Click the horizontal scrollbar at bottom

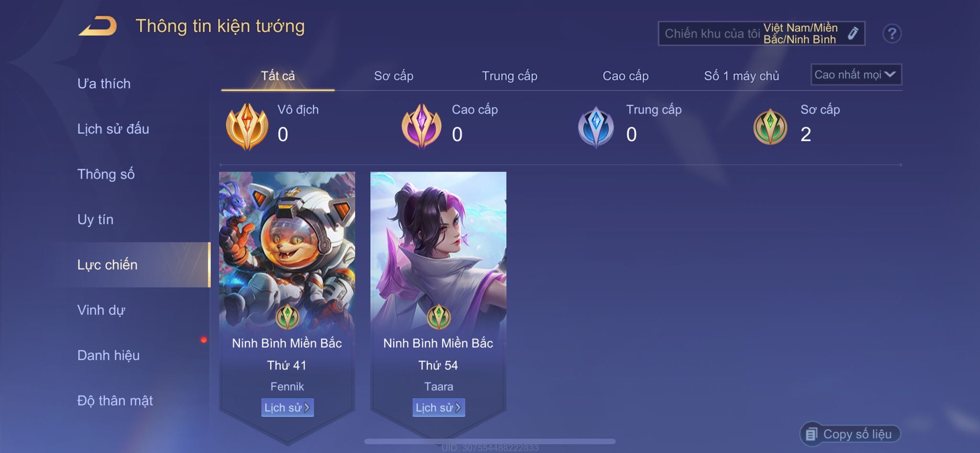coord(490,441)
